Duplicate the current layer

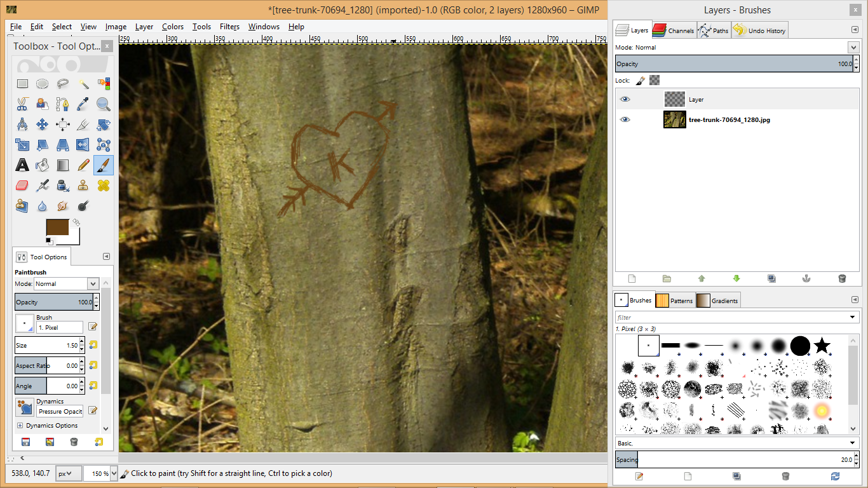click(771, 278)
